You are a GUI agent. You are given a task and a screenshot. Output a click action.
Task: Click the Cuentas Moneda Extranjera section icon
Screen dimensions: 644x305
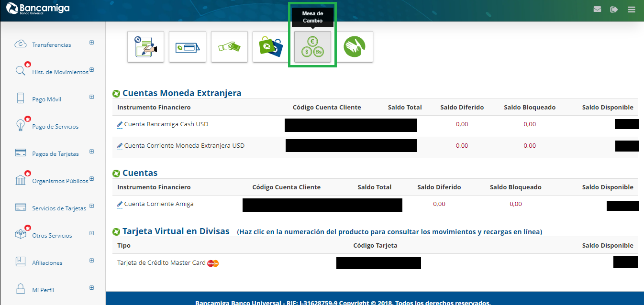116,93
